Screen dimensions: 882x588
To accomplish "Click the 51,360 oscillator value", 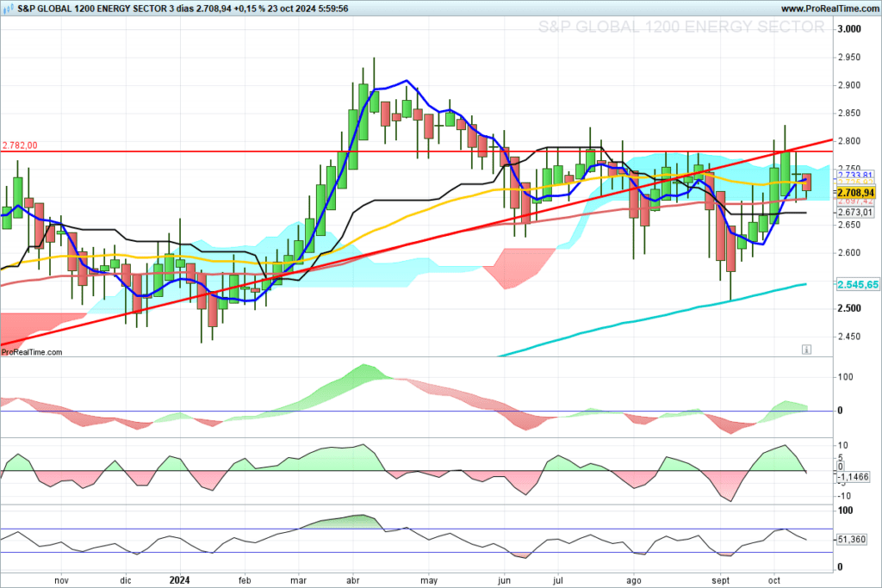I will 852,539.
